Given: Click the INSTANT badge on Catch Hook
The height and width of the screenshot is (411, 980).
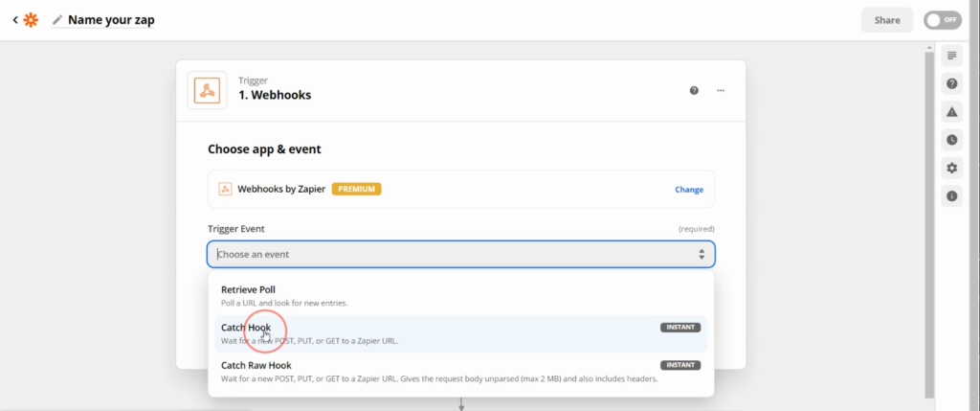Looking at the screenshot, I should tap(680, 328).
